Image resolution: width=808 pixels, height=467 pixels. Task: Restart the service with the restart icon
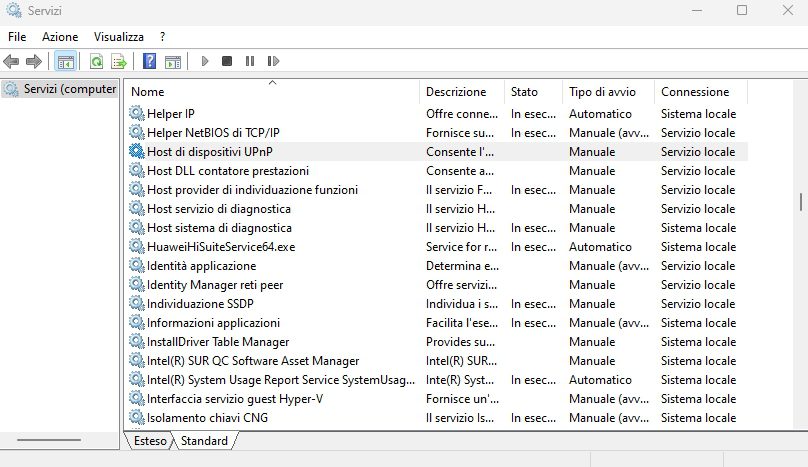point(273,61)
